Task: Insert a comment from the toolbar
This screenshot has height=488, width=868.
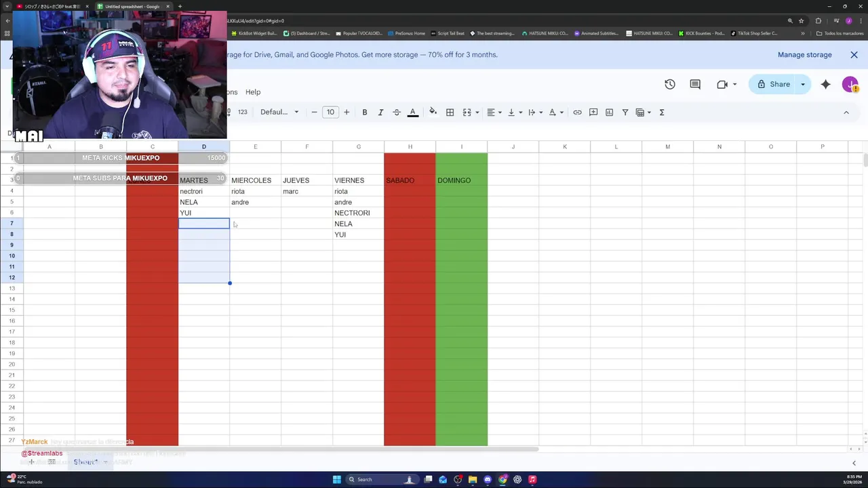Action: [593, 112]
